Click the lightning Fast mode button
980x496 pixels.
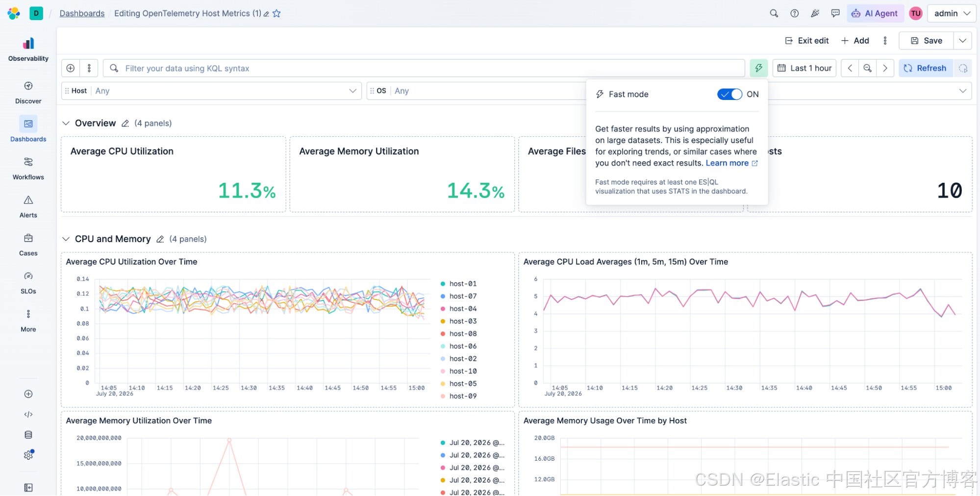tap(758, 68)
